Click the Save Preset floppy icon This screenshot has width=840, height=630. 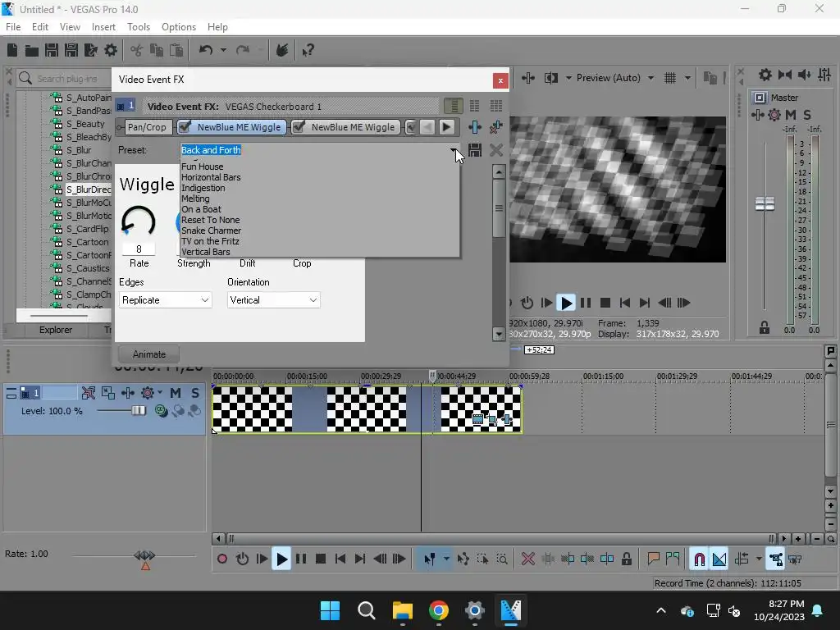475,150
